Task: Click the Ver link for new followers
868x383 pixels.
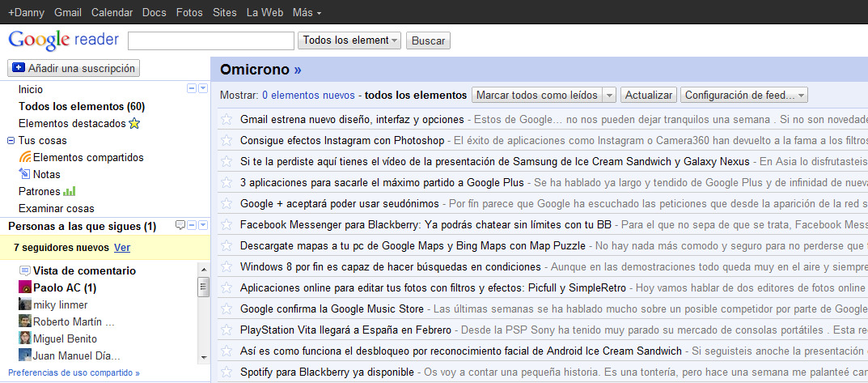Action: click(x=122, y=248)
